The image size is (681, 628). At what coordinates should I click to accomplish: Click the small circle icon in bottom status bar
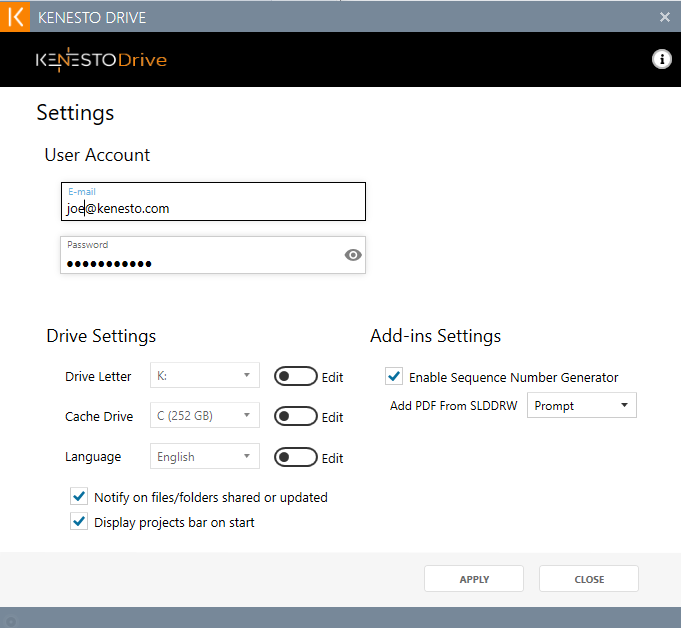tap(11, 622)
